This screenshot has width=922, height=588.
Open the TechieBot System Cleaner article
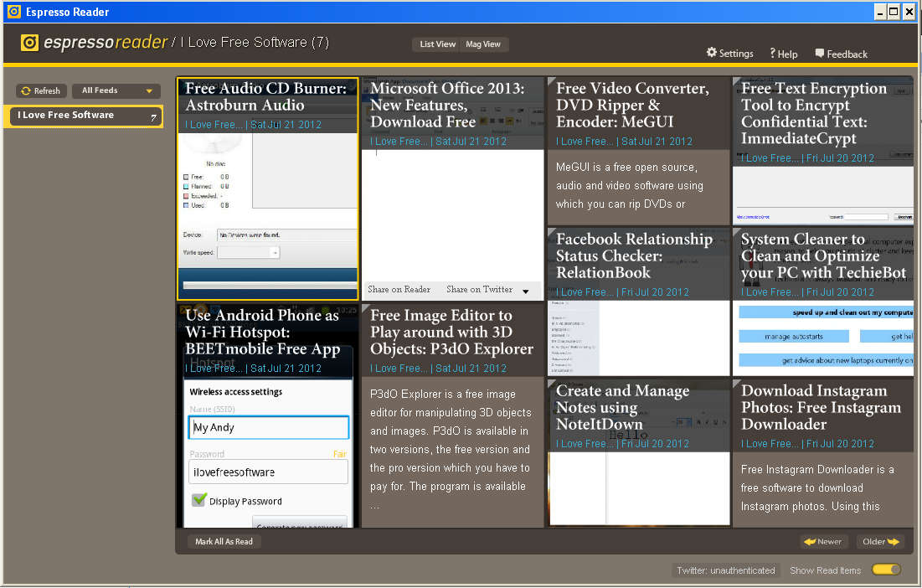click(822, 302)
